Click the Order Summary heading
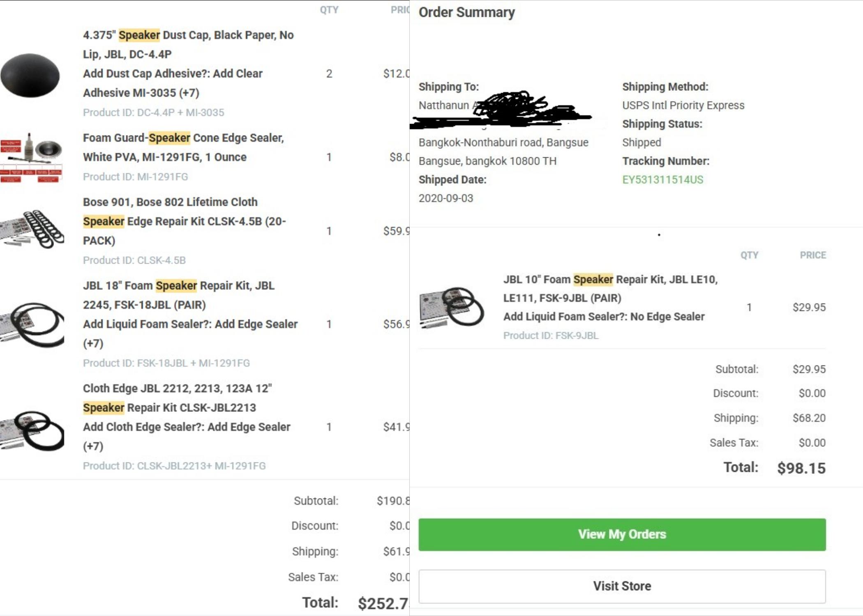Image resolution: width=863 pixels, height=616 pixels. (466, 12)
